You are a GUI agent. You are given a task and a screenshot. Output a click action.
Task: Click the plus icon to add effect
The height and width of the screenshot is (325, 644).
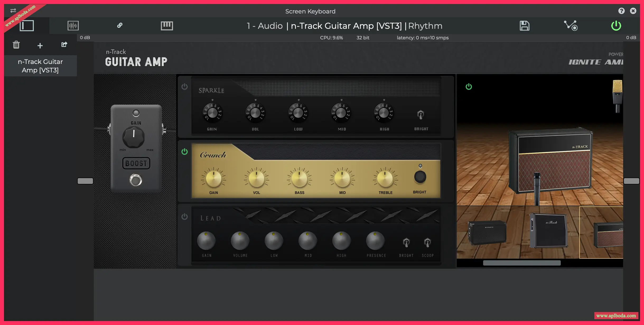40,46
